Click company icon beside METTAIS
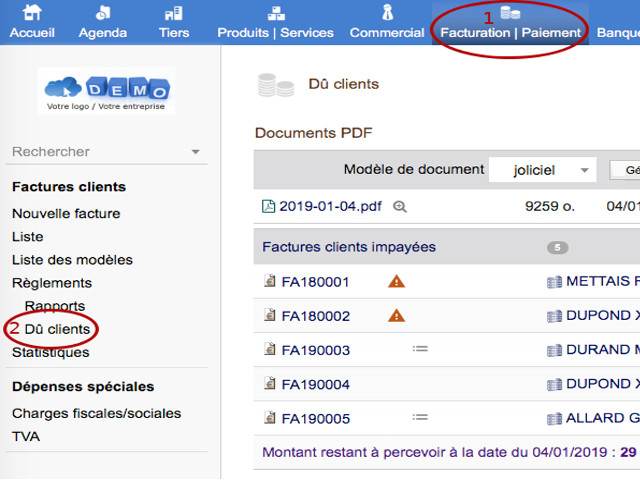 [x=554, y=282]
